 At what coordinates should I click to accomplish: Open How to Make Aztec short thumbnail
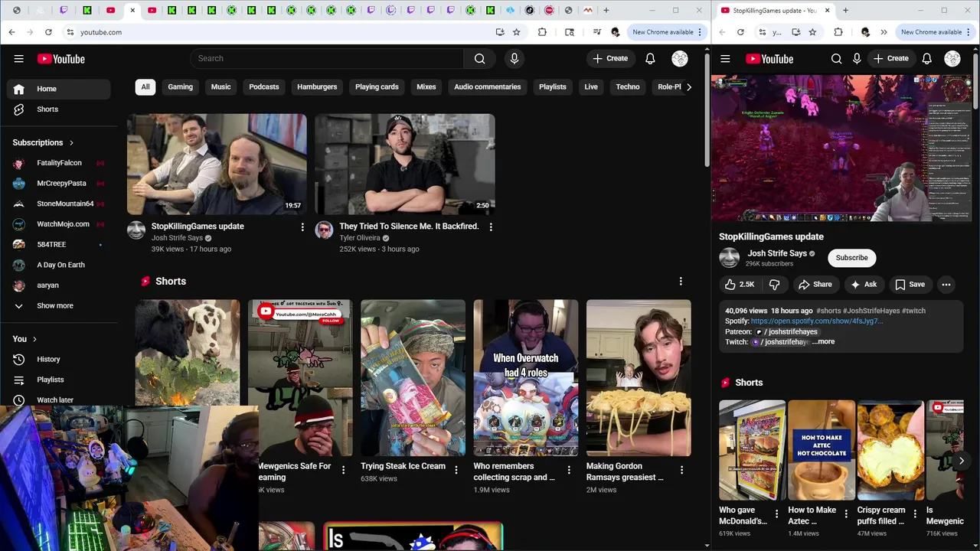822,450
